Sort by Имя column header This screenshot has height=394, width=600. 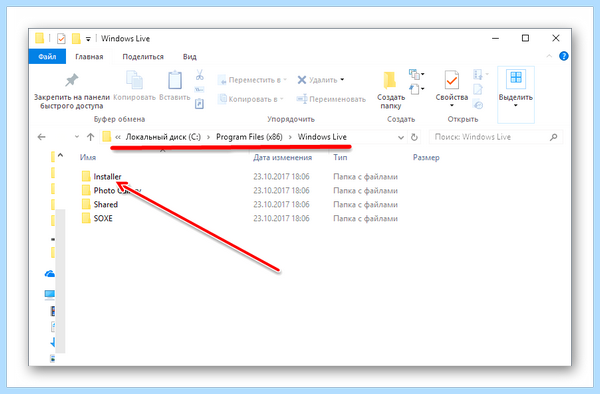(x=88, y=158)
